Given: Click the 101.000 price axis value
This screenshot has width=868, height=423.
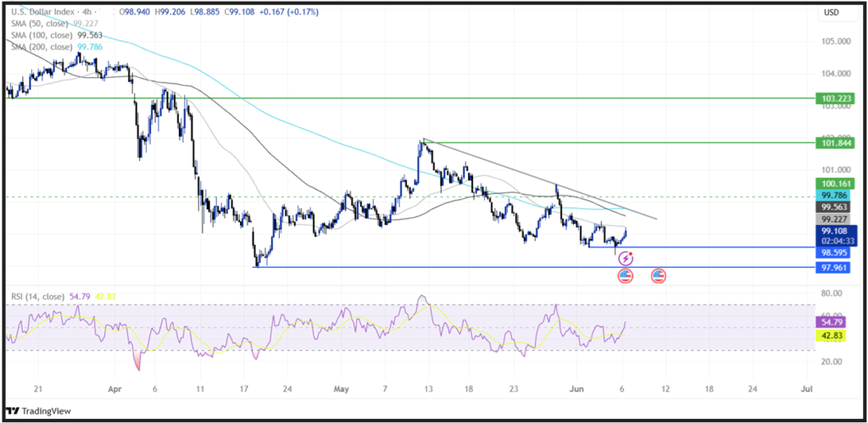Looking at the screenshot, I should tap(835, 170).
